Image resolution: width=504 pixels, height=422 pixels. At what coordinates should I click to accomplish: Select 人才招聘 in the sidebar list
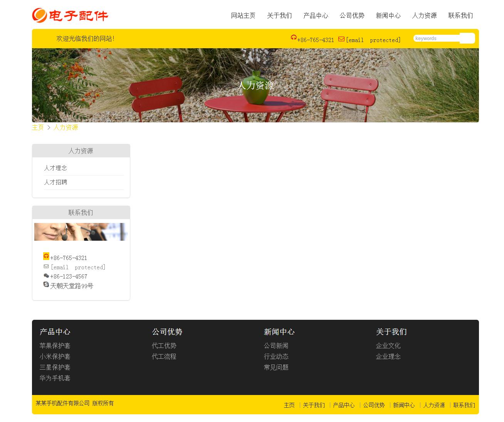(x=55, y=182)
